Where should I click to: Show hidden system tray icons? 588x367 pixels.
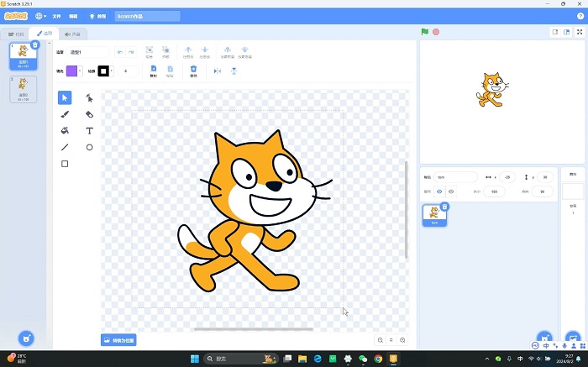(x=486, y=359)
